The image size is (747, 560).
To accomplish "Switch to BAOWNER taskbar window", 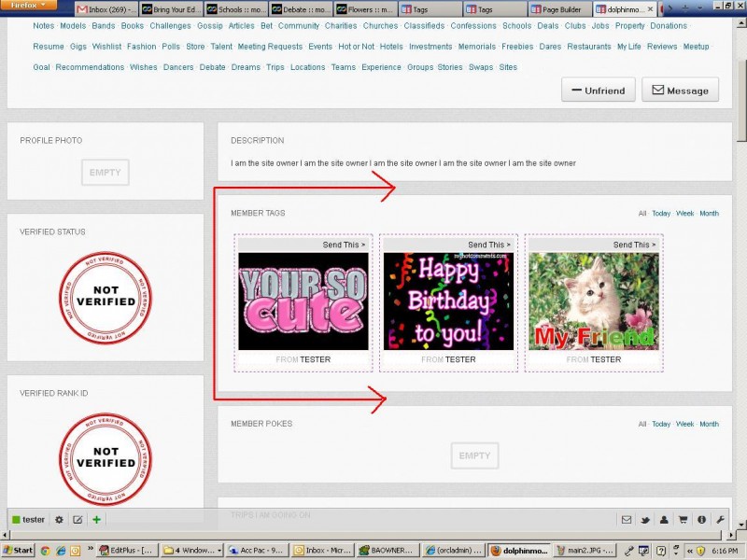I will (x=388, y=551).
